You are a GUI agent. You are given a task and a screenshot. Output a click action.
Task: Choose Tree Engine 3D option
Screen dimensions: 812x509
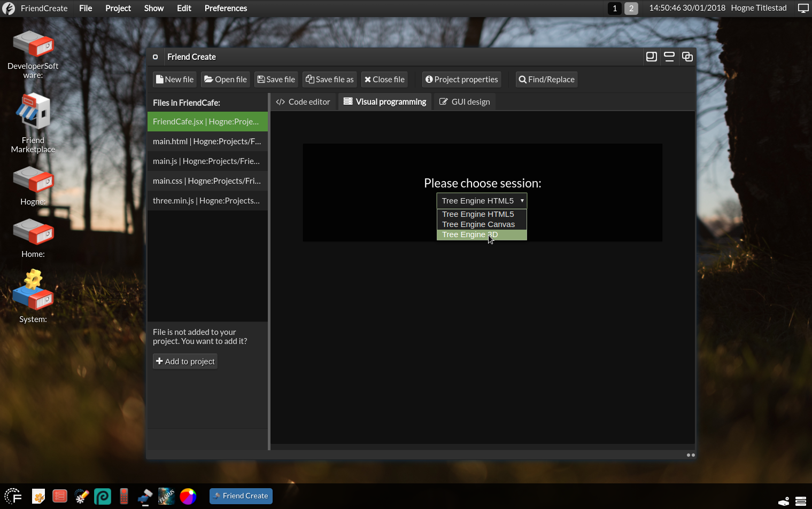point(481,234)
